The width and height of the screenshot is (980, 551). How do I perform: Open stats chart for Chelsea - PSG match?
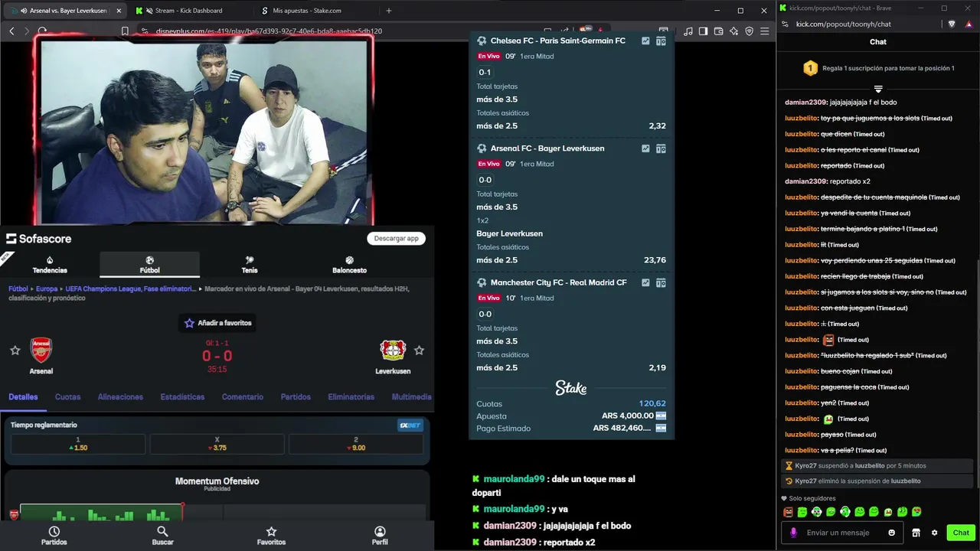(645, 41)
